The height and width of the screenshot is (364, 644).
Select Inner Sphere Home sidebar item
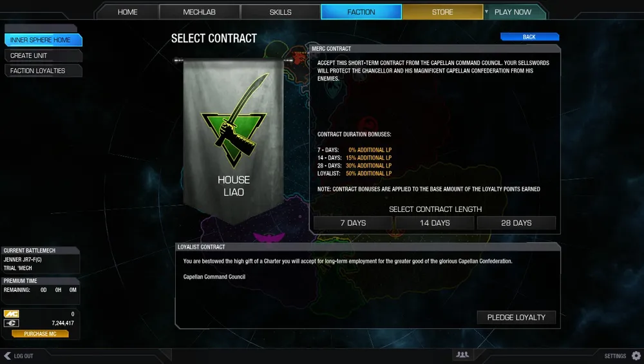[43, 40]
